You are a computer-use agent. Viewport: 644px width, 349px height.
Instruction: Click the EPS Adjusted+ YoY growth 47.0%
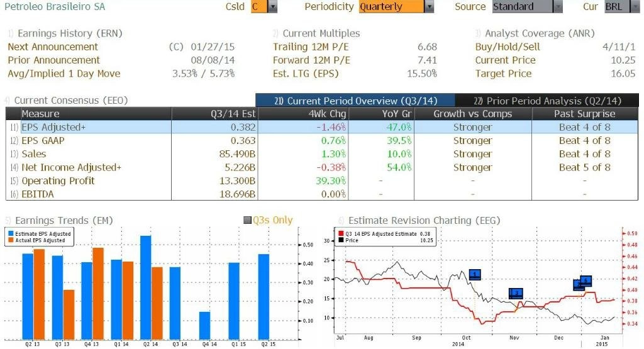coord(399,127)
